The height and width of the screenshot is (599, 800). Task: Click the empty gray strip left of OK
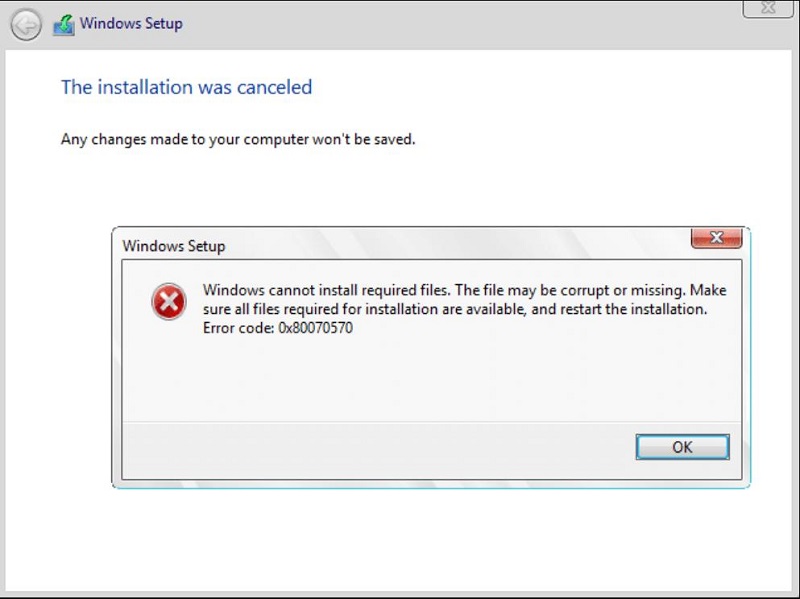click(378, 449)
